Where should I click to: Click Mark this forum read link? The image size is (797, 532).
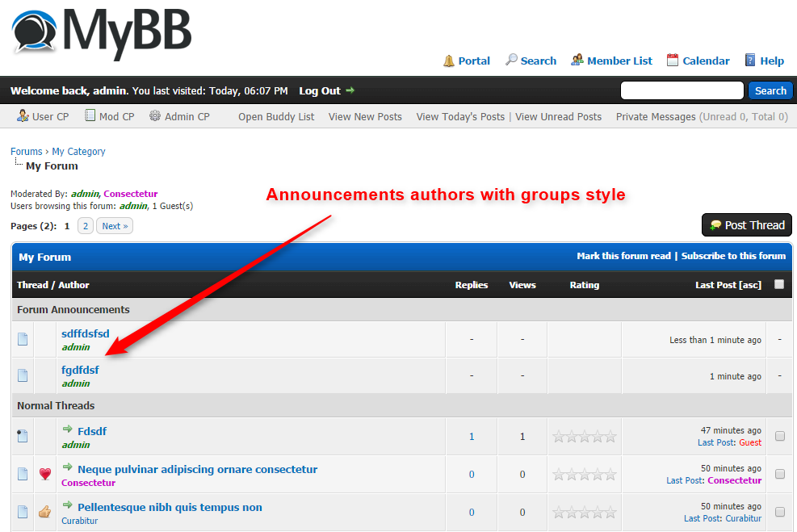(623, 256)
